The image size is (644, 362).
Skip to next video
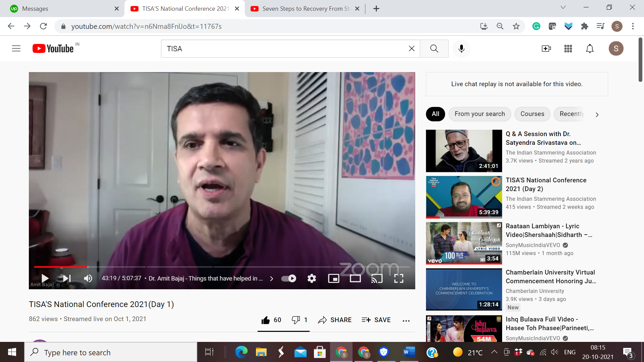[x=67, y=278]
